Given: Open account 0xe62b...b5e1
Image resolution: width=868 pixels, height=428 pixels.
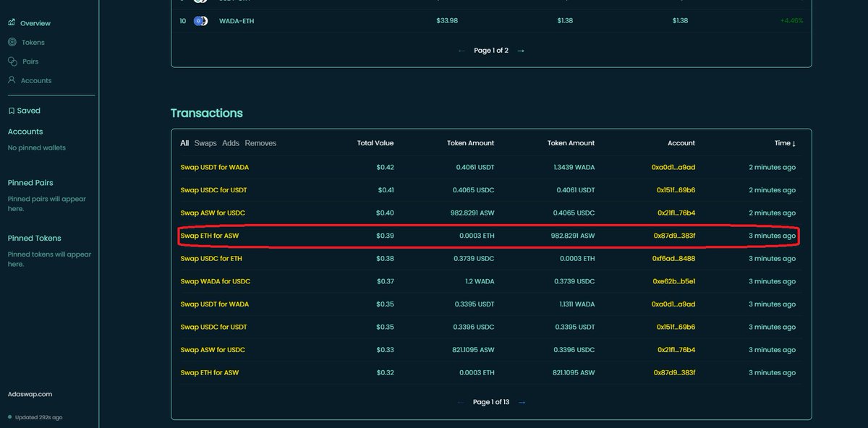Looking at the screenshot, I should tap(674, 281).
